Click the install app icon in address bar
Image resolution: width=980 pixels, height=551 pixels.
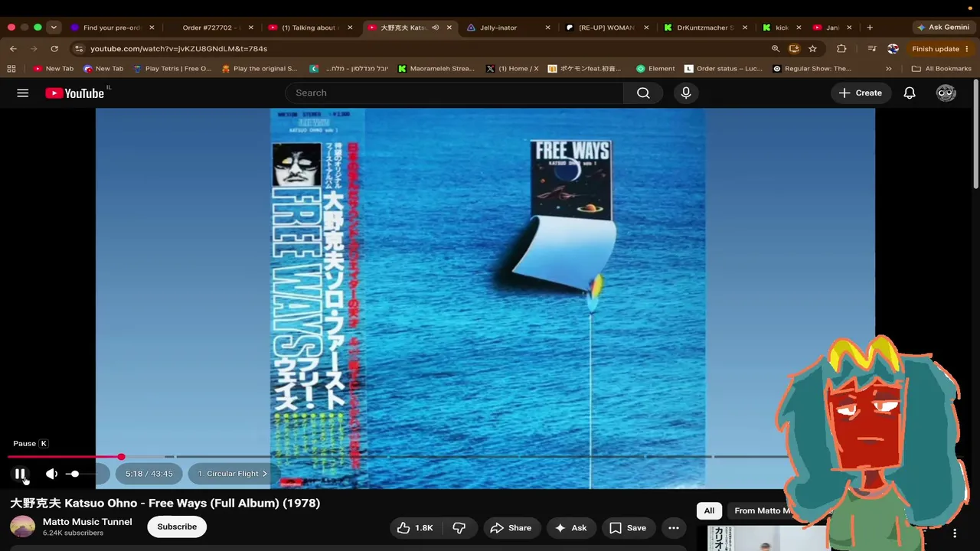click(x=794, y=48)
